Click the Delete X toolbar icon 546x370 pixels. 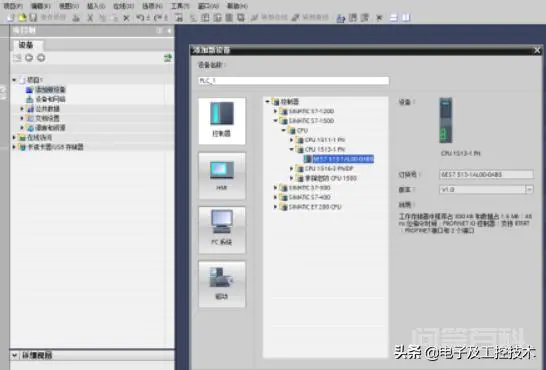pos(126,18)
